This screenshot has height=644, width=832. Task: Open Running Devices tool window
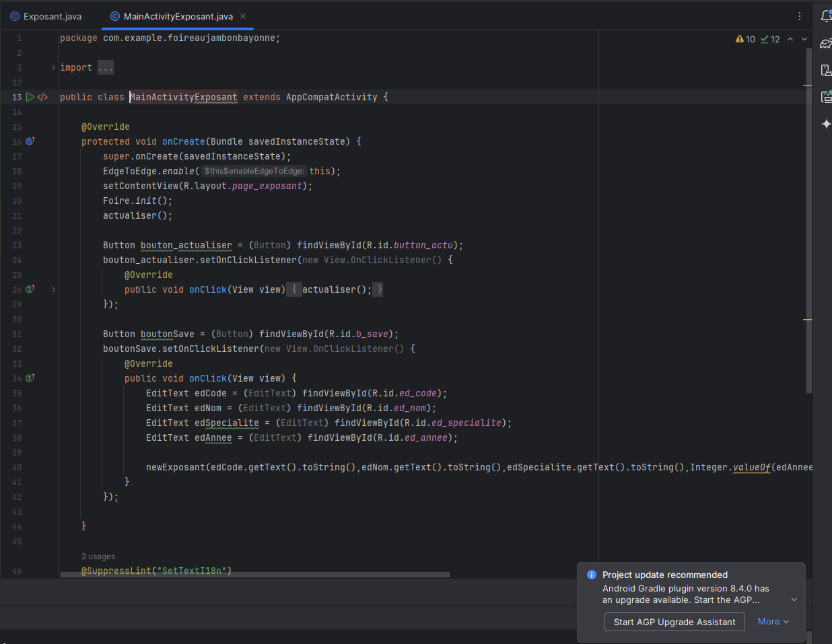pos(826,97)
